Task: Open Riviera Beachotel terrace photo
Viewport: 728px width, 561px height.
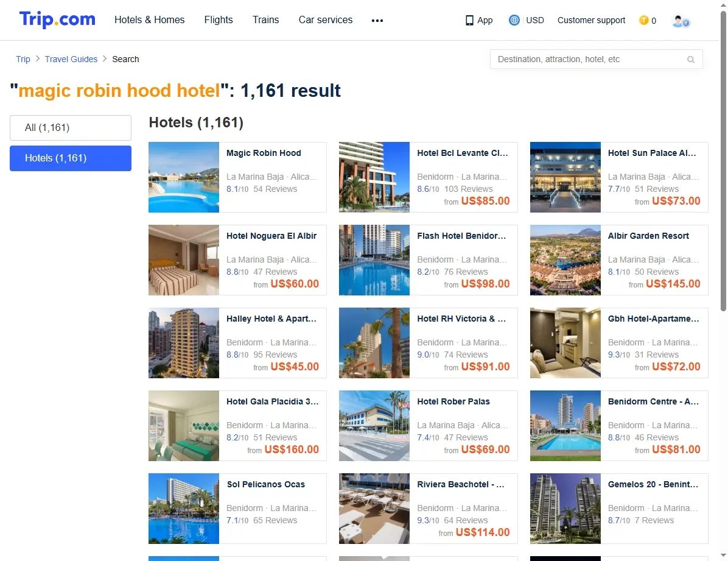Action: click(374, 508)
